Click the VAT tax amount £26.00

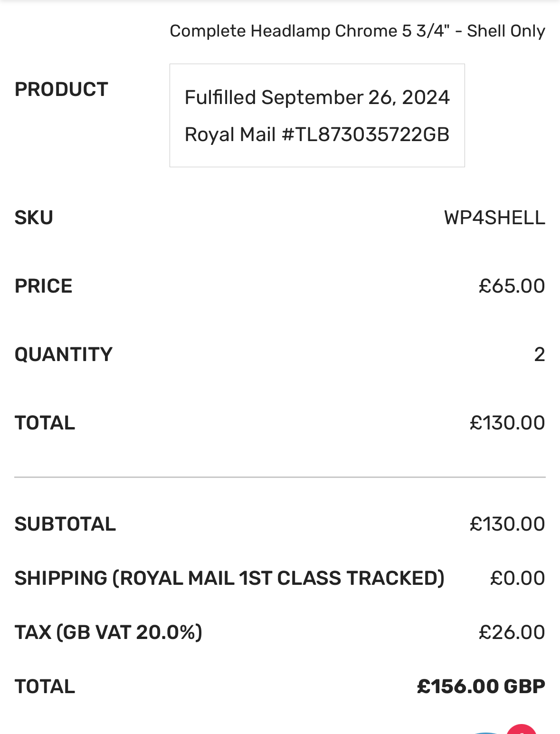coord(512,632)
